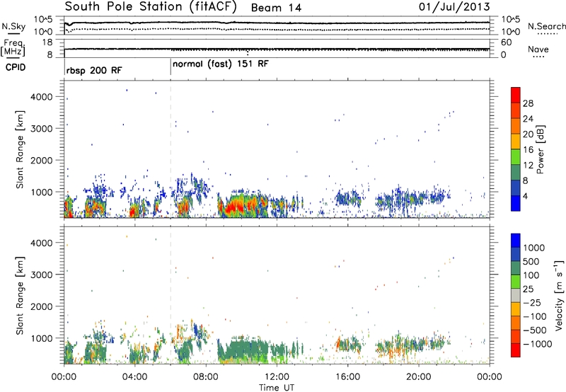Screen dimensions: 566x392
Task: Click the '500' label on the velocity colorbar
Action: coord(531,262)
